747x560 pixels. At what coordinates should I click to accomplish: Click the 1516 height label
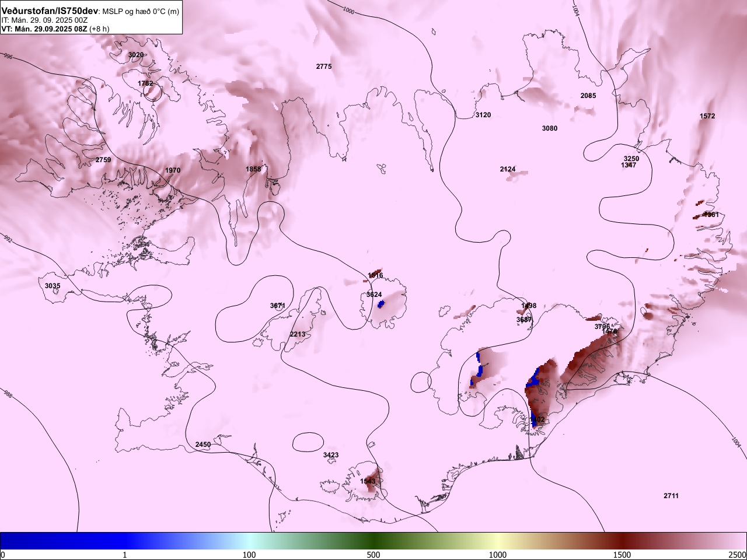coord(376,275)
